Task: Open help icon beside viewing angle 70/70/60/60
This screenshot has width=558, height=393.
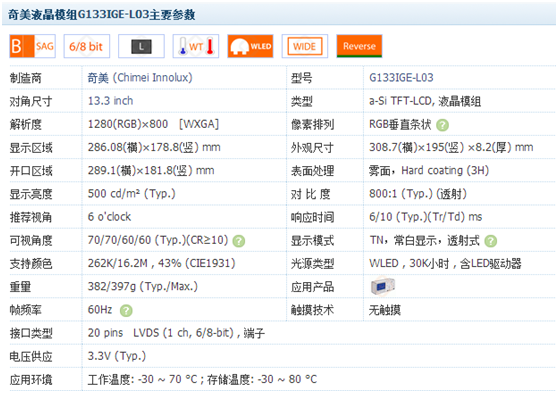Action: click(x=239, y=241)
